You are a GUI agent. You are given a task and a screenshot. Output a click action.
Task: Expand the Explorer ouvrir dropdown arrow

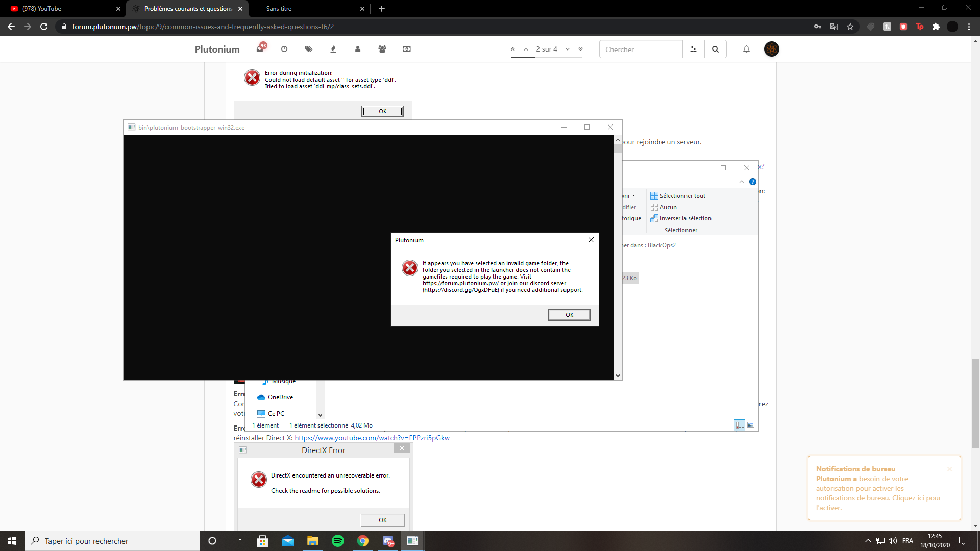(634, 196)
